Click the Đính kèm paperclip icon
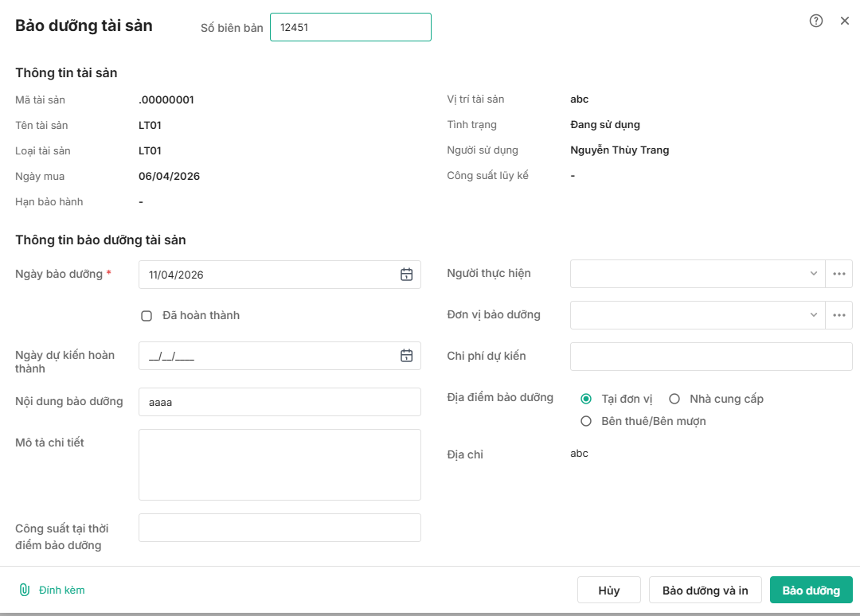This screenshot has width=860, height=616. (24, 590)
